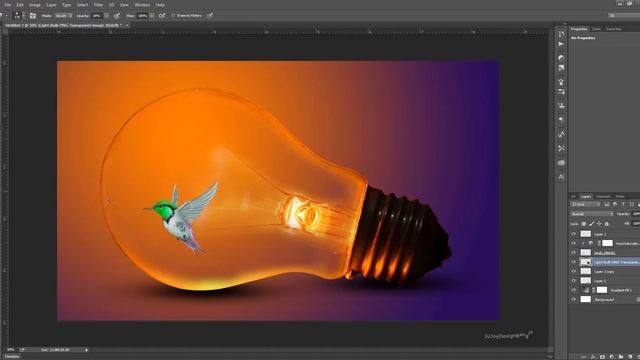Select the Gradient Fill 1 mask thumbnail
The width and height of the screenshot is (640, 360).
[602, 290]
